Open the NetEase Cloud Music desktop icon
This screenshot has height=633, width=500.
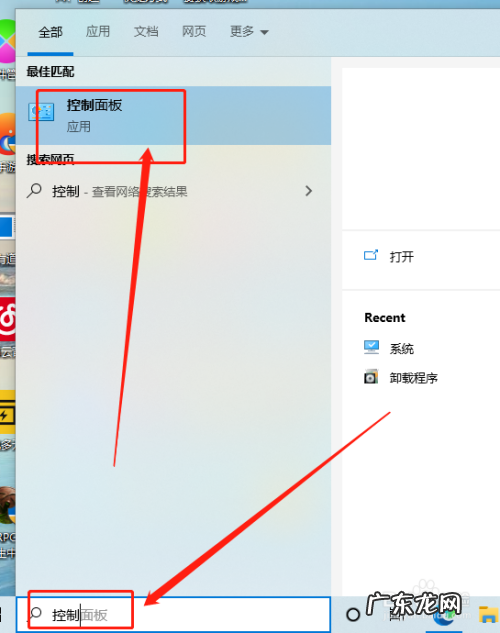tap(8, 320)
